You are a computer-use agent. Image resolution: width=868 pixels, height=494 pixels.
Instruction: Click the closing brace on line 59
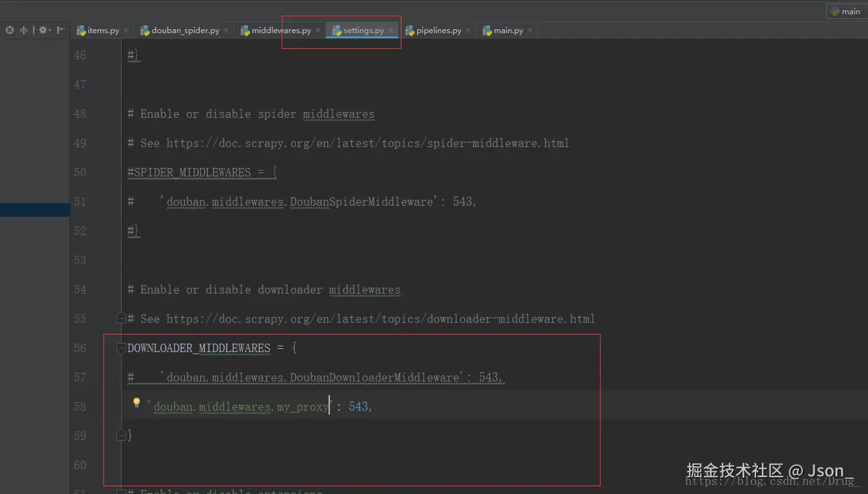pos(130,435)
